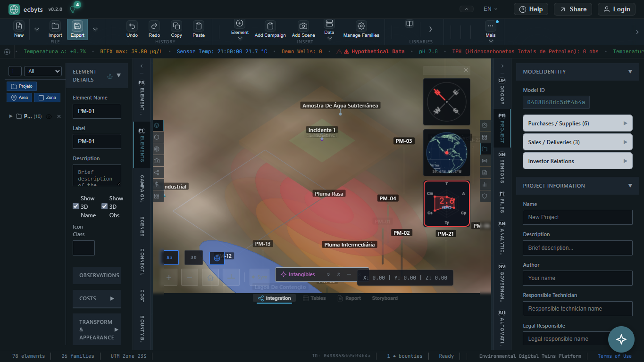The image size is (644, 362).
Task: Undo the last action
Action: click(x=132, y=29)
